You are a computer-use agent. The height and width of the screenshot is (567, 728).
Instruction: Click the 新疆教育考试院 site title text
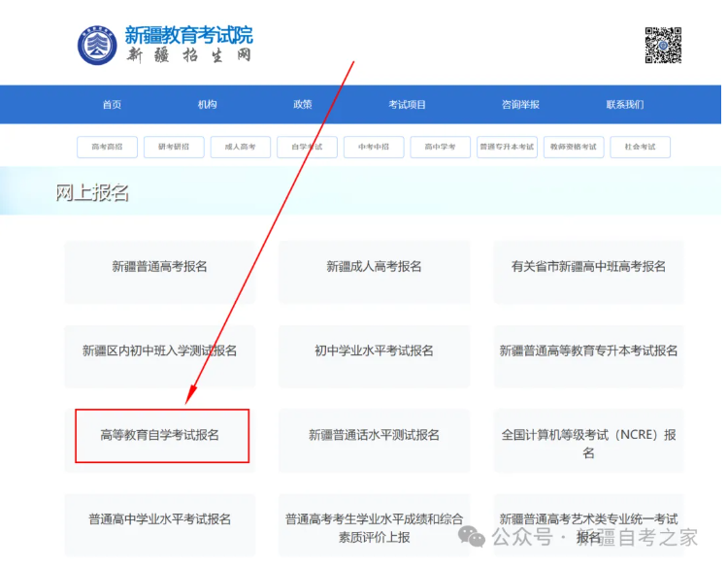coord(189,35)
